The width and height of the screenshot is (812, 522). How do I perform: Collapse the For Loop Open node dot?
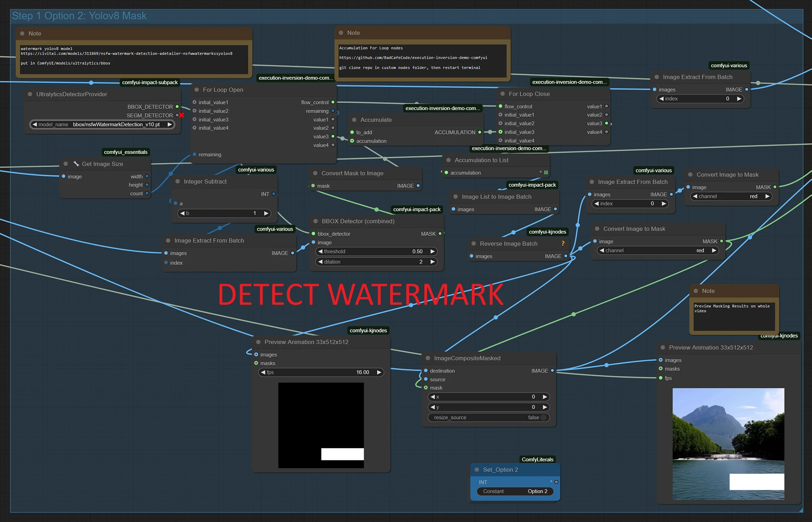[197, 90]
